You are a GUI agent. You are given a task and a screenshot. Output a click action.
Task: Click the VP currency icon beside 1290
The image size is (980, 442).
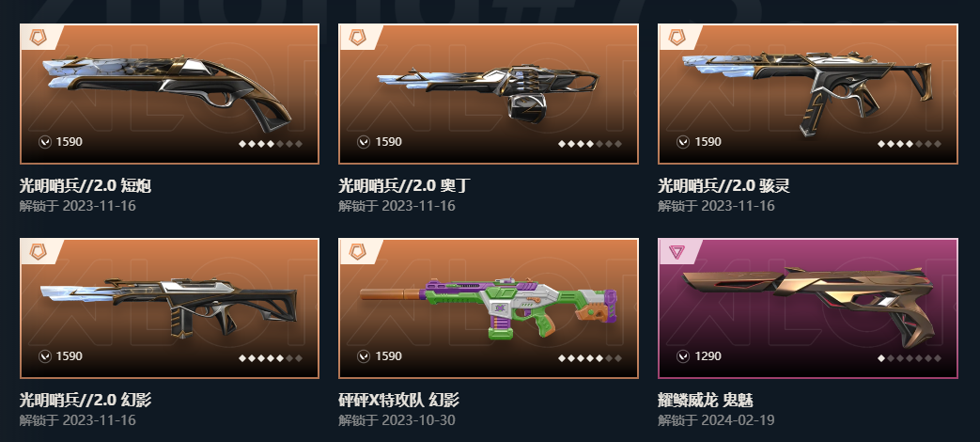[683, 356]
